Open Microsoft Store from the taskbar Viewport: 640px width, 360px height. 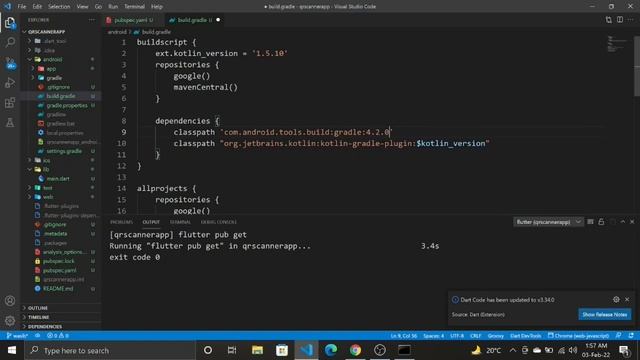click(282, 350)
